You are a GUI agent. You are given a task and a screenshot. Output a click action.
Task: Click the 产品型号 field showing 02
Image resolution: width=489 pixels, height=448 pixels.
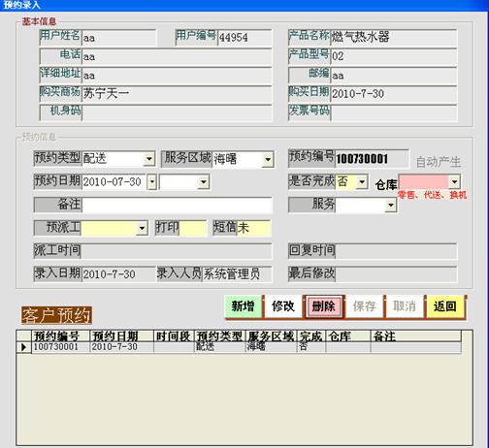[x=394, y=56]
